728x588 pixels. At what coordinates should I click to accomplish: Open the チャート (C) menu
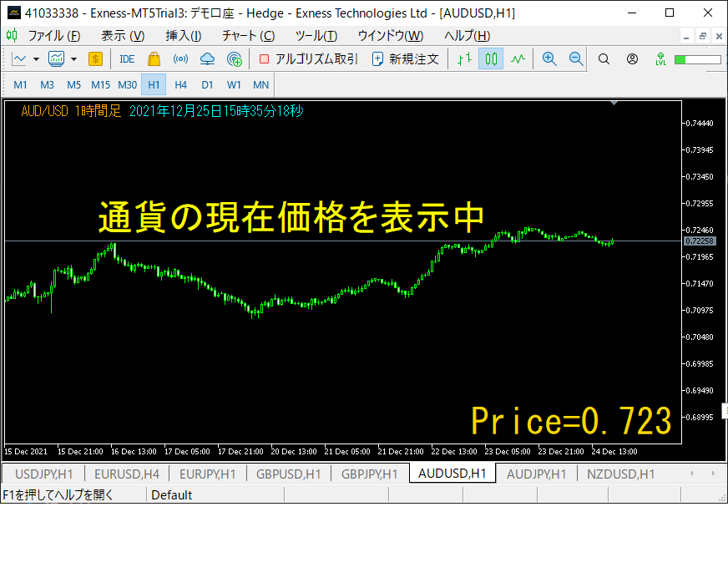pos(248,35)
